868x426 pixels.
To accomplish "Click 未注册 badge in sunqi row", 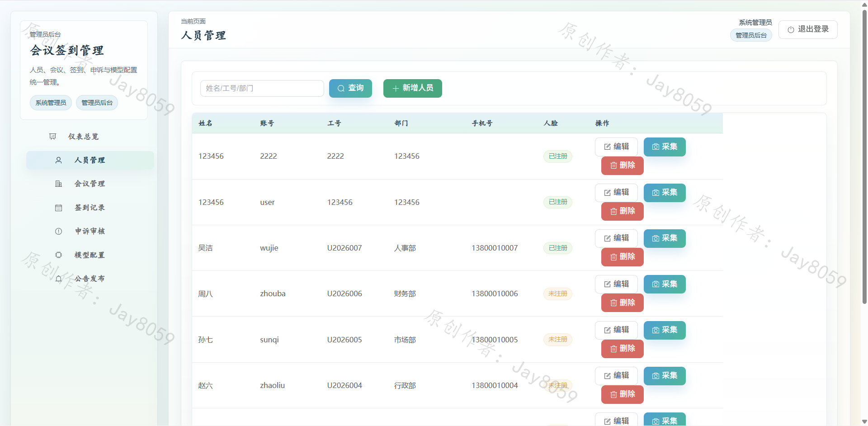I will (x=558, y=339).
